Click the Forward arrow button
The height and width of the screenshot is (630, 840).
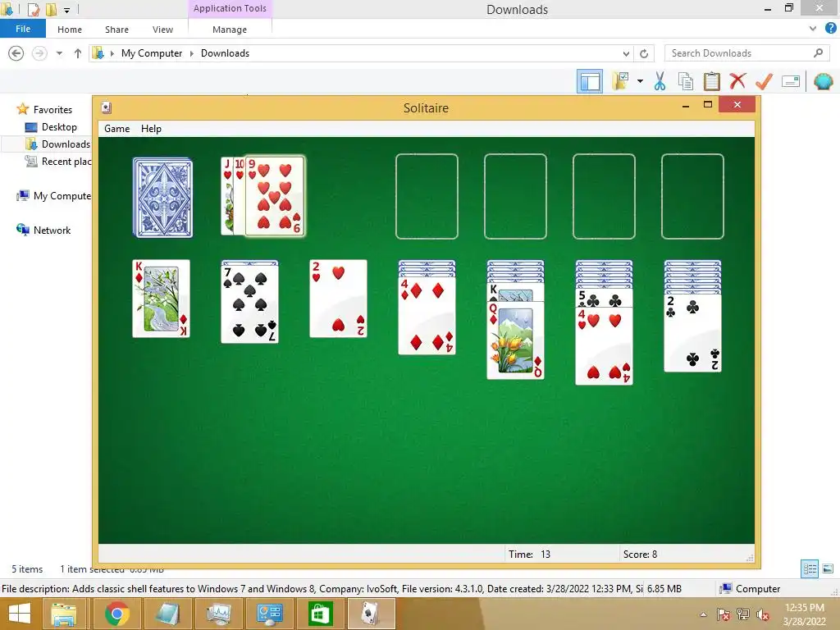point(39,53)
